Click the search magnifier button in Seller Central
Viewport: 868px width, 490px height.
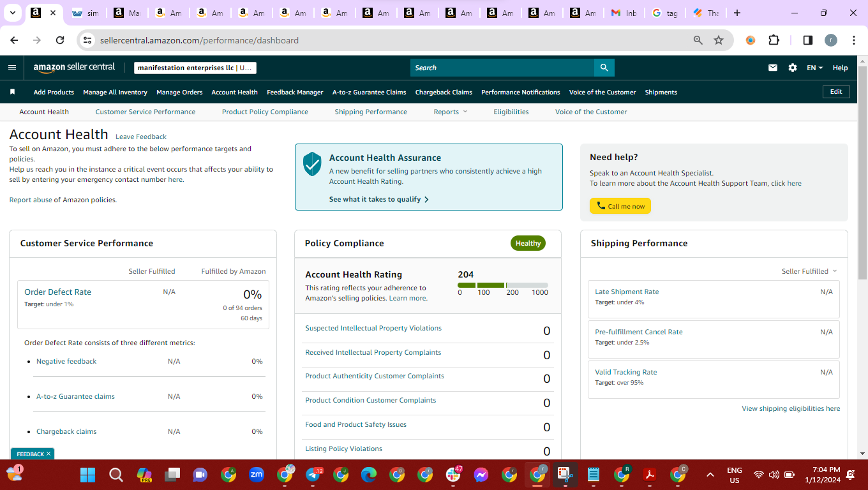coord(604,68)
